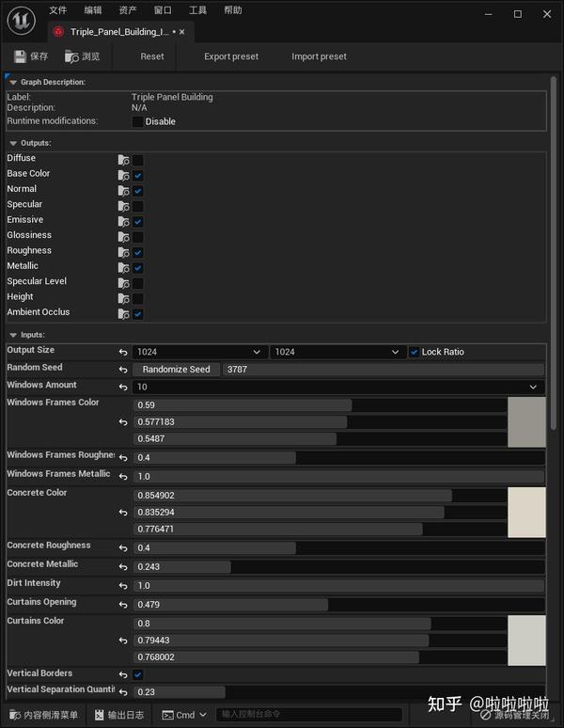Click the Randomize Seed button
The image size is (564, 728).
click(177, 370)
